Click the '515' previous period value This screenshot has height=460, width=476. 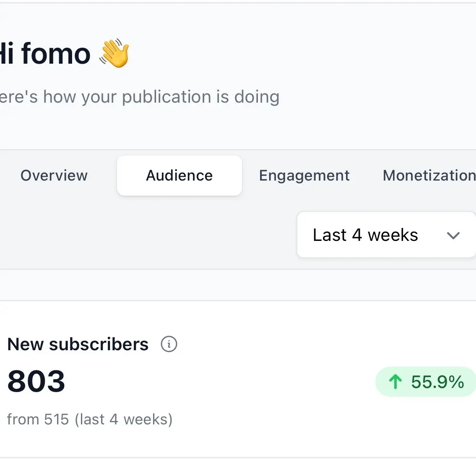(x=56, y=419)
